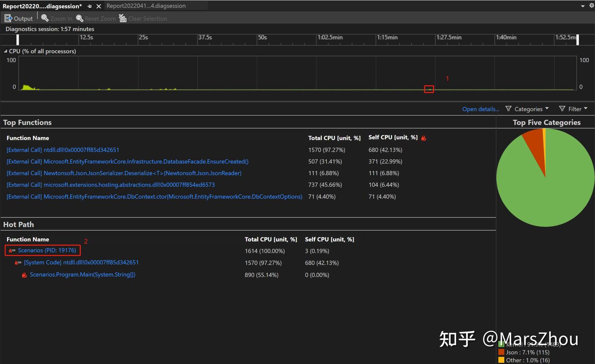Click the orange Json legend color swatch

click(501, 352)
